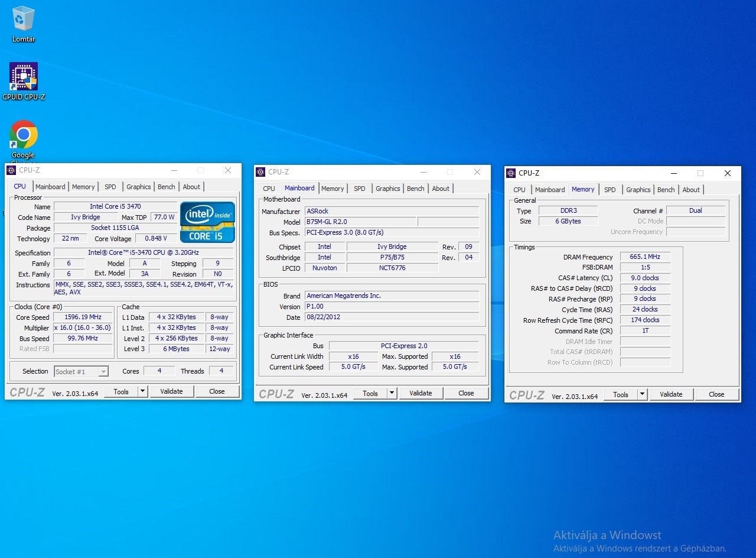Click the Close button in the Mainboard window

click(466, 393)
